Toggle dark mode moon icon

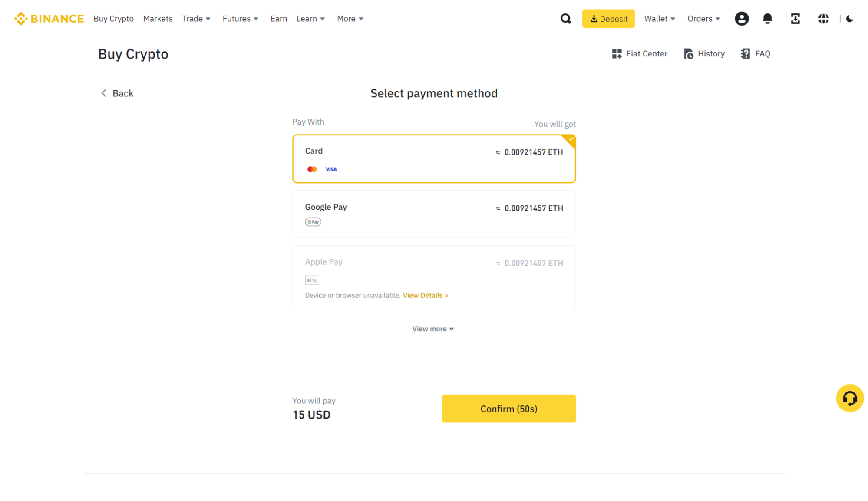coord(850,19)
